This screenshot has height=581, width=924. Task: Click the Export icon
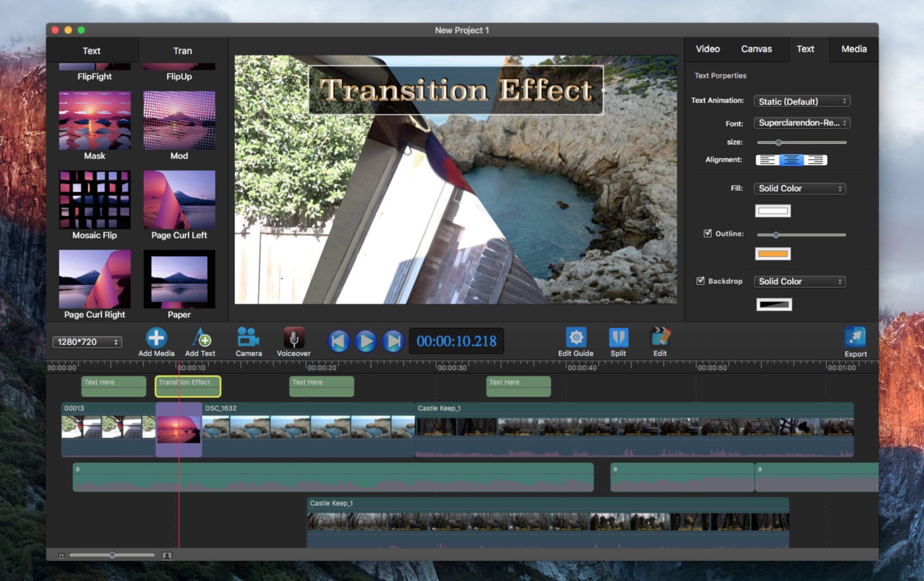pos(855,338)
